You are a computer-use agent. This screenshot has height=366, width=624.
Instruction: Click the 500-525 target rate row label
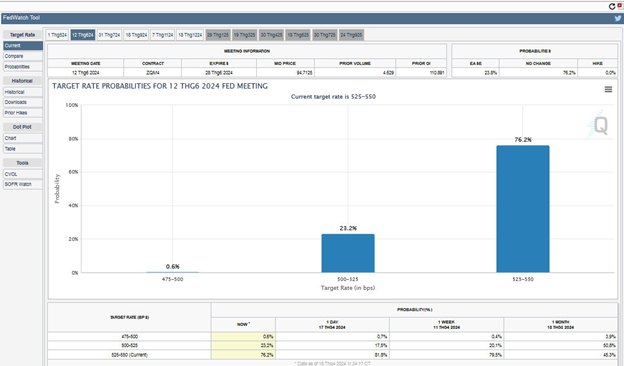[x=129, y=346]
